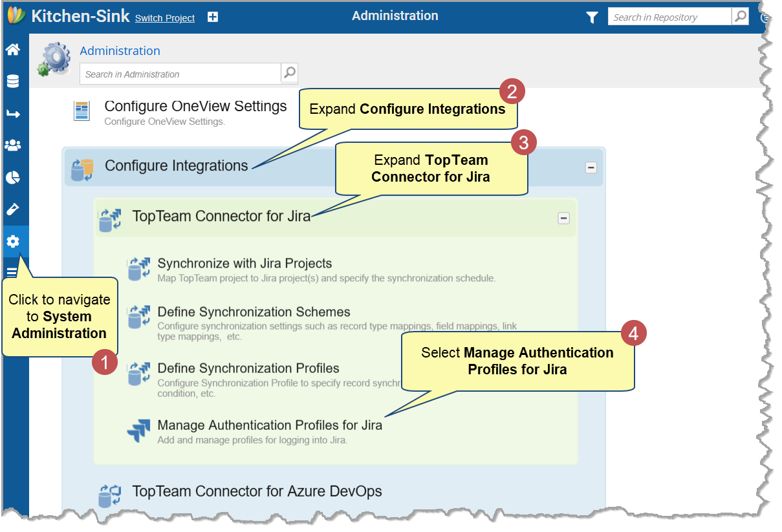This screenshot has width=782, height=532.
Task: Open the users group icon in sidebar
Action: (x=12, y=145)
